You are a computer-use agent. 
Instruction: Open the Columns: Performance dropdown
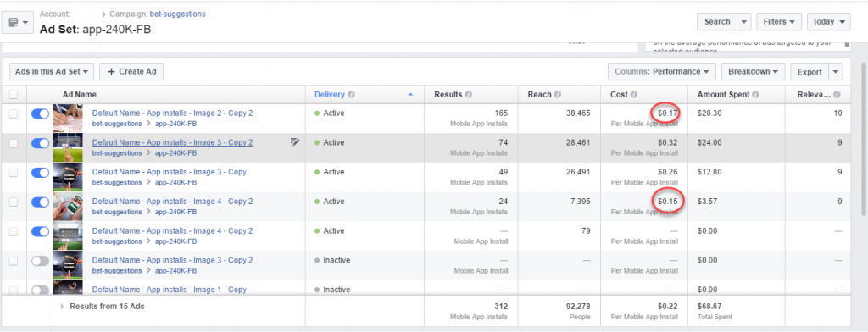pos(661,71)
